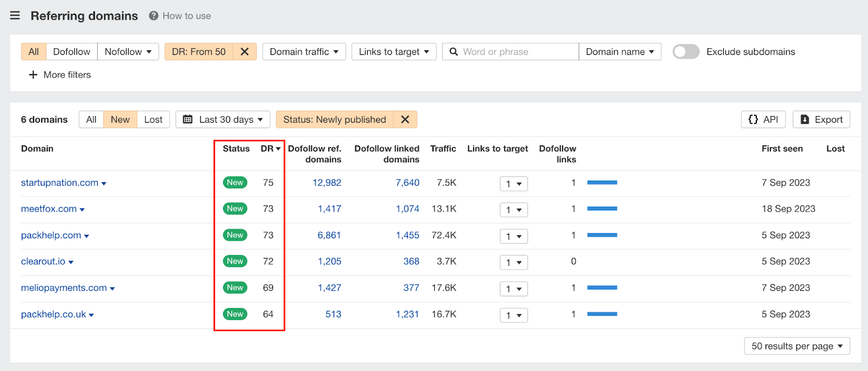The height and width of the screenshot is (371, 868).
Task: Click the plus icon for More filters
Action: click(x=33, y=75)
